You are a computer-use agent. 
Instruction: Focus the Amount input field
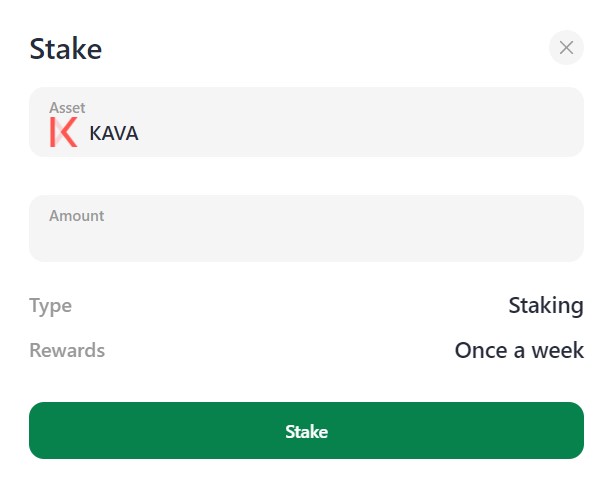pos(306,238)
